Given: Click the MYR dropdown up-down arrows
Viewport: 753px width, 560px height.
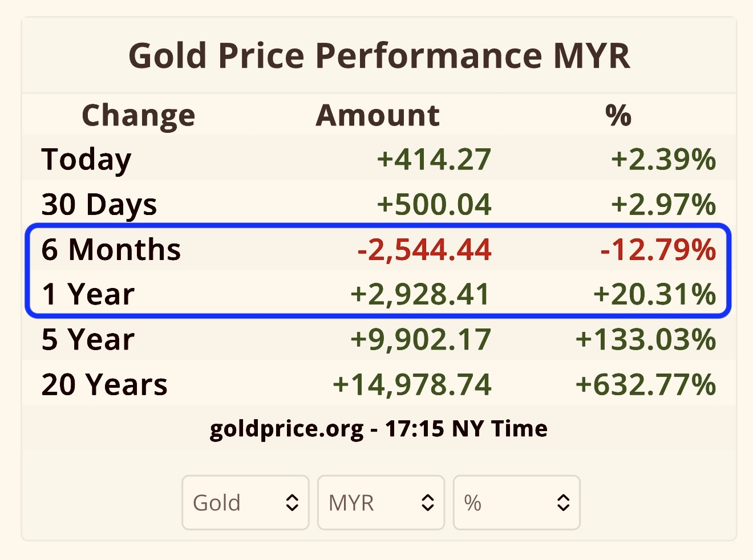Looking at the screenshot, I should (428, 502).
